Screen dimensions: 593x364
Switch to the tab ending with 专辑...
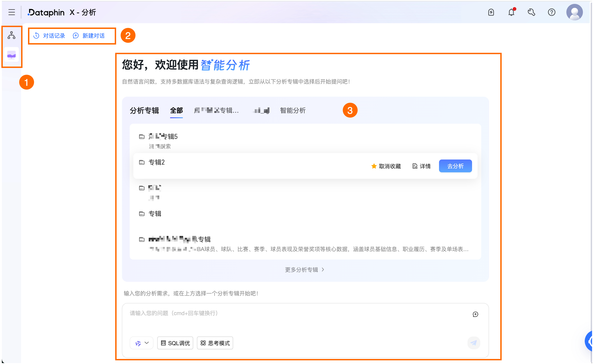click(216, 110)
